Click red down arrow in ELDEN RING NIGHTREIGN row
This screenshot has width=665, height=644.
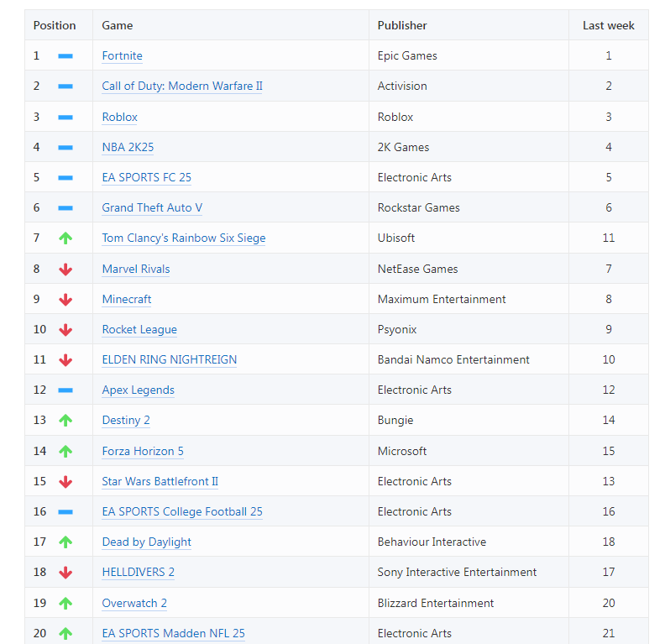coord(65,360)
